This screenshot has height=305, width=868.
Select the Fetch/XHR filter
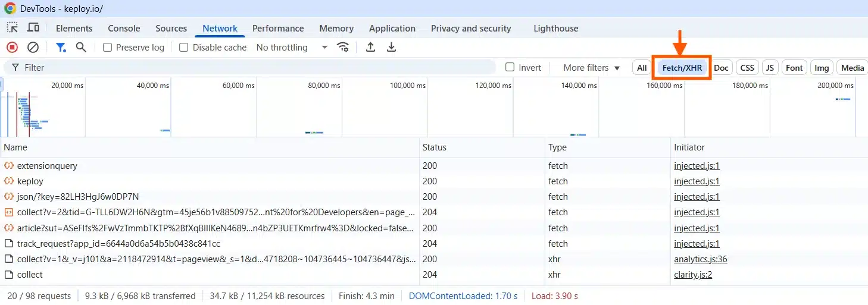(682, 68)
